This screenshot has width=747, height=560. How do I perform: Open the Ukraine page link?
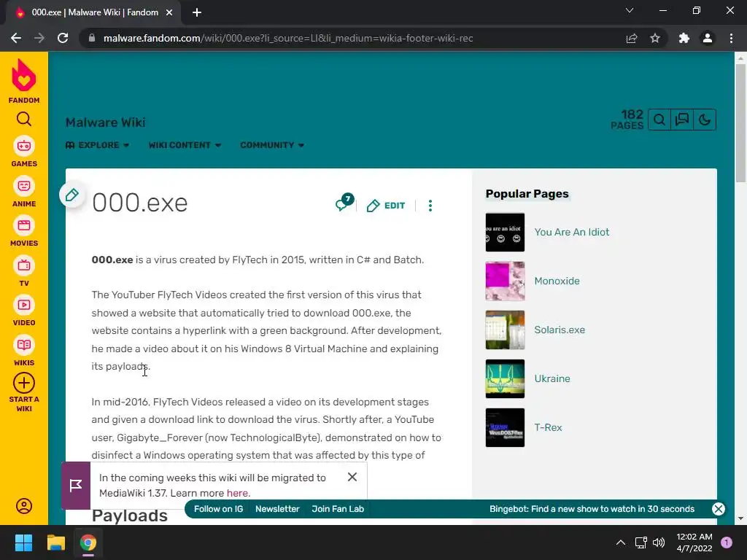click(x=552, y=378)
